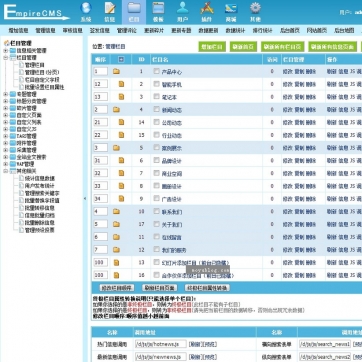Open the 其他 (Other) gear icon

pos(255,12)
